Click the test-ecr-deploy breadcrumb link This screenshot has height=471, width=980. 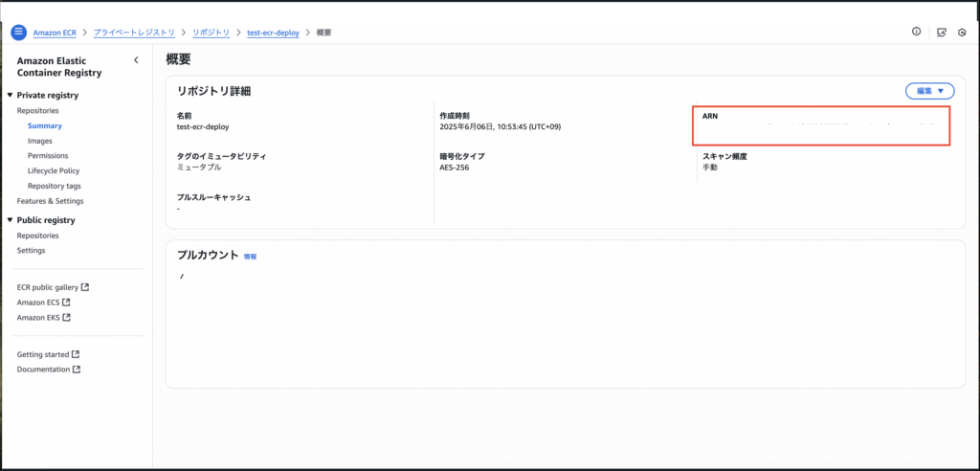point(273,33)
